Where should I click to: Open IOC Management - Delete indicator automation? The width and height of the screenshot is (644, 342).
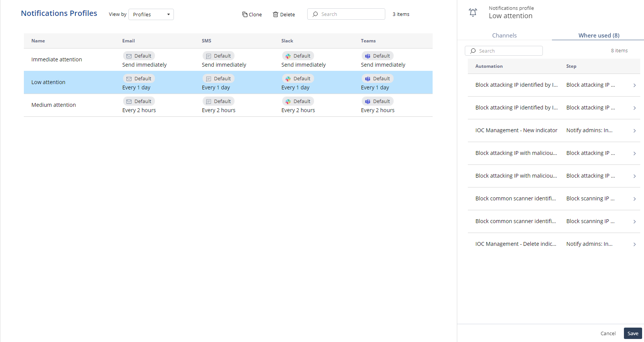click(x=516, y=244)
